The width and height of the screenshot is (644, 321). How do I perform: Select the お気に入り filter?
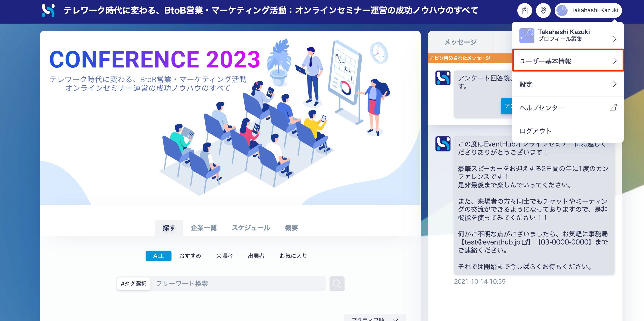293,256
